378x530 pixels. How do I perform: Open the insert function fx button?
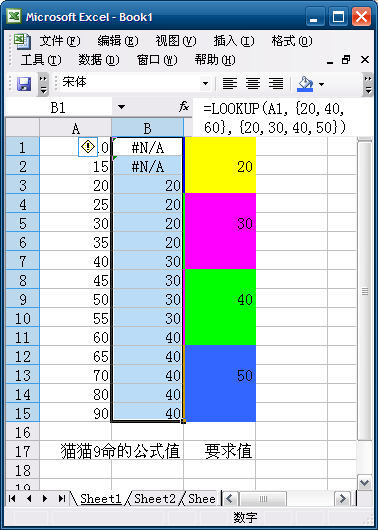pyautogui.click(x=184, y=107)
